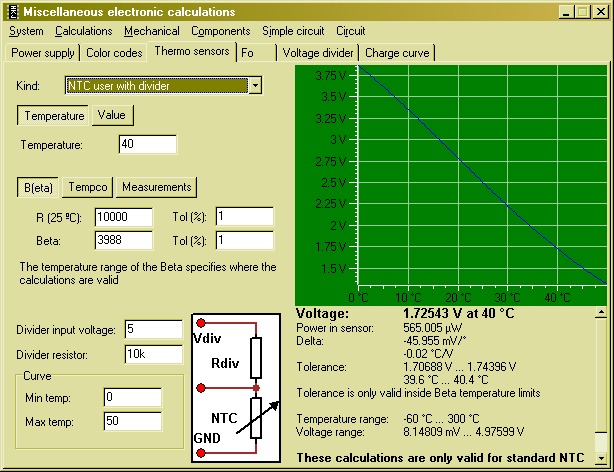
Task: Click the middle output terminal dot in schematic
Action: pyautogui.click(x=201, y=388)
